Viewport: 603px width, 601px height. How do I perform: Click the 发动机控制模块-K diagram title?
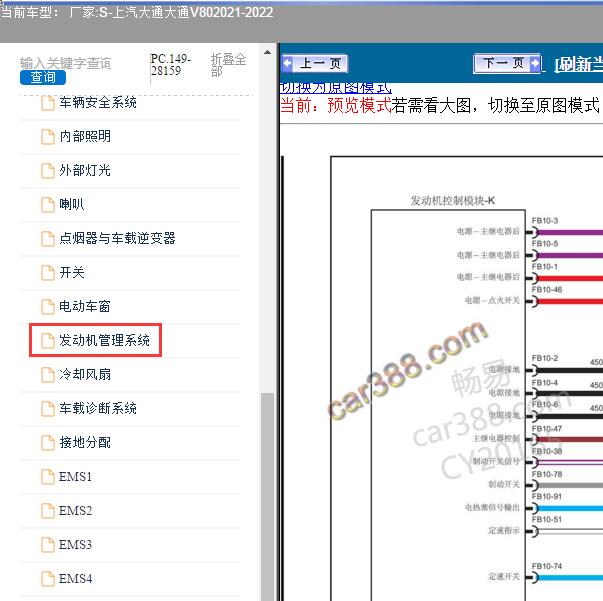453,200
